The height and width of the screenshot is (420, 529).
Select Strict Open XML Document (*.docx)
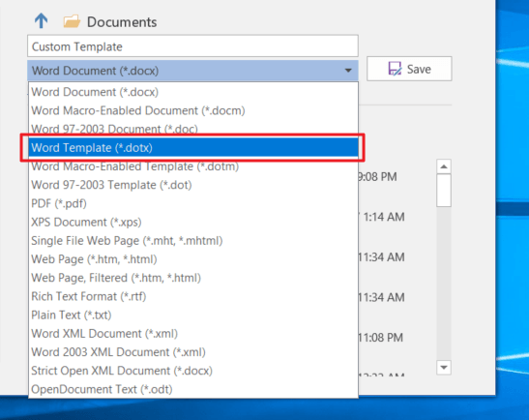(x=193, y=371)
